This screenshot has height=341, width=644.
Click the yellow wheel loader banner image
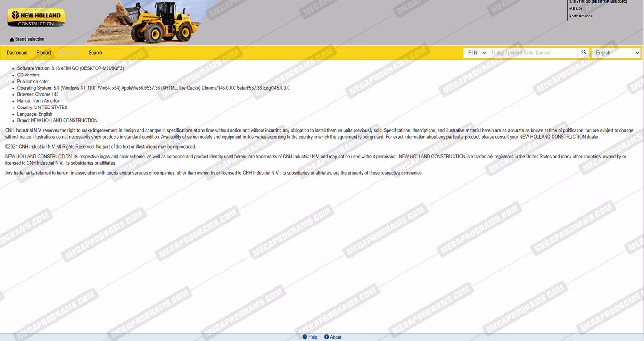tap(147, 24)
